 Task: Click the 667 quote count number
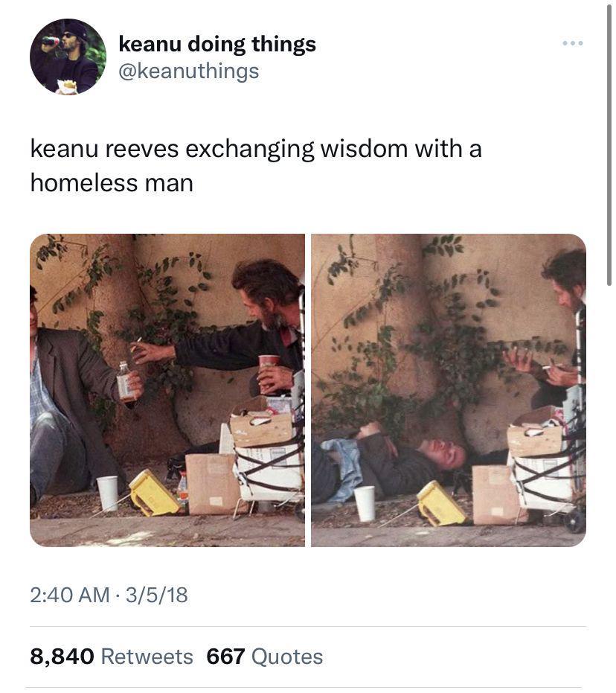point(225,657)
